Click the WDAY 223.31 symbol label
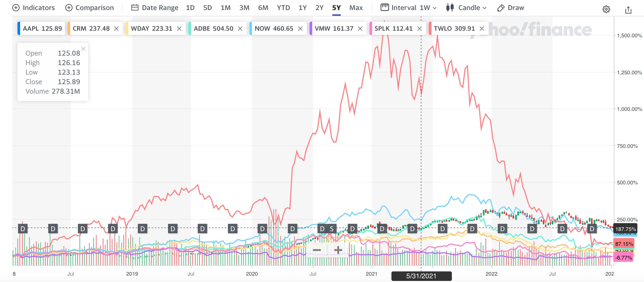The image size is (644, 282). [152, 28]
